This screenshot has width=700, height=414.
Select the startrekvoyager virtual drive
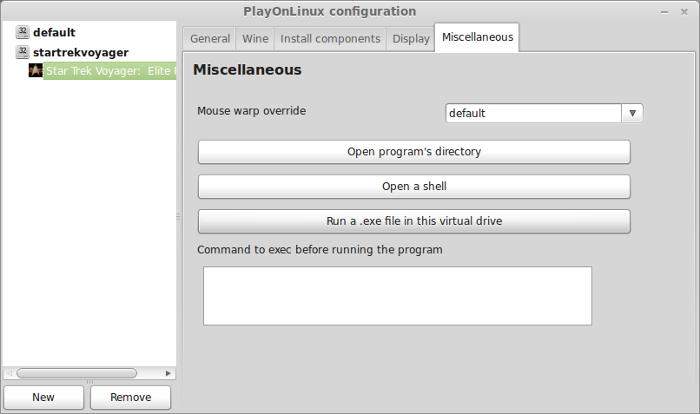pos(81,52)
